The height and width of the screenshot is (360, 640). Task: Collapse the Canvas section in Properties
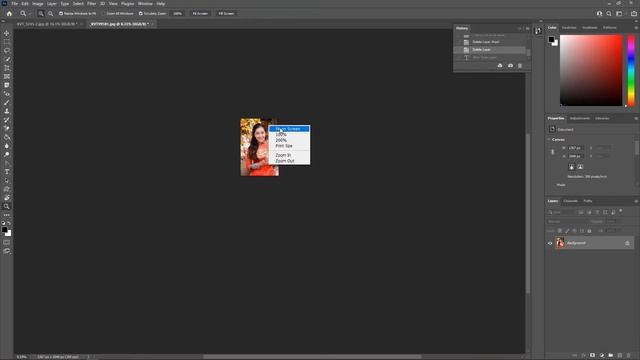(x=549, y=140)
